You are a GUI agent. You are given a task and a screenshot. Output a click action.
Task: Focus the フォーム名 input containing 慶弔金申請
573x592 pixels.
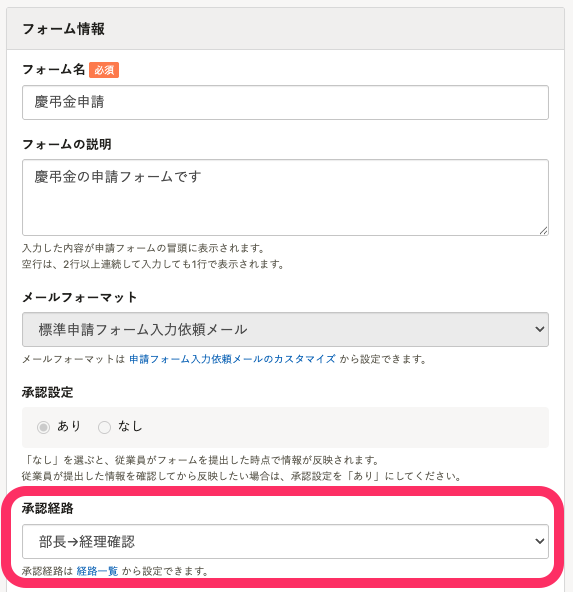(285, 102)
